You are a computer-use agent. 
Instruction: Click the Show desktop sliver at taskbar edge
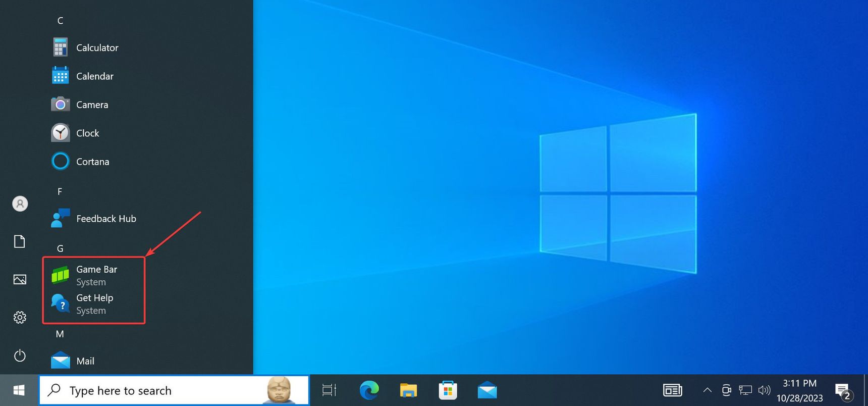click(x=866, y=390)
